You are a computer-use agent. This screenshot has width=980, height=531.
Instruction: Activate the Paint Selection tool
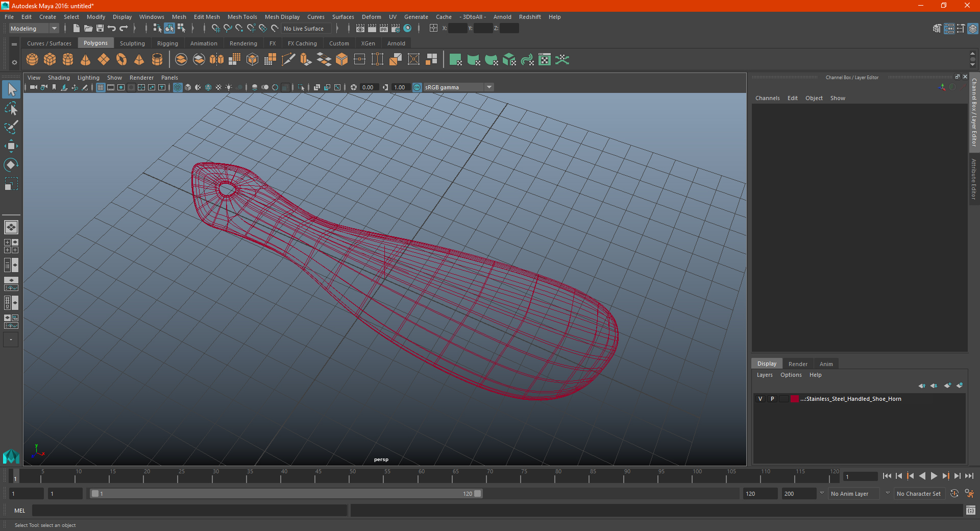pos(11,127)
